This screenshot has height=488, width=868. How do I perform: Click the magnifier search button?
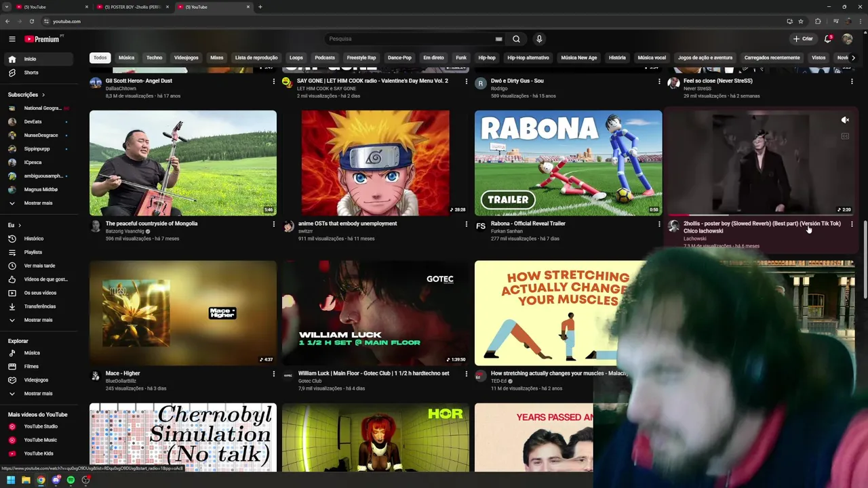516,39
